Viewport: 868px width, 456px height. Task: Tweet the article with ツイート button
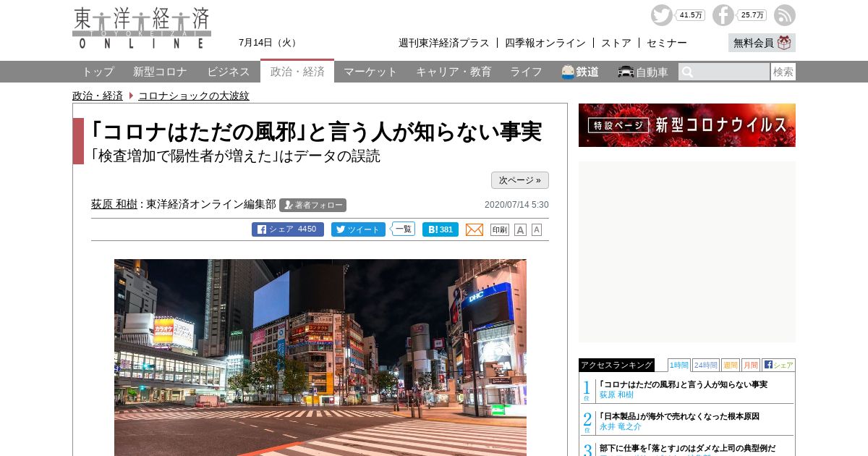click(359, 229)
